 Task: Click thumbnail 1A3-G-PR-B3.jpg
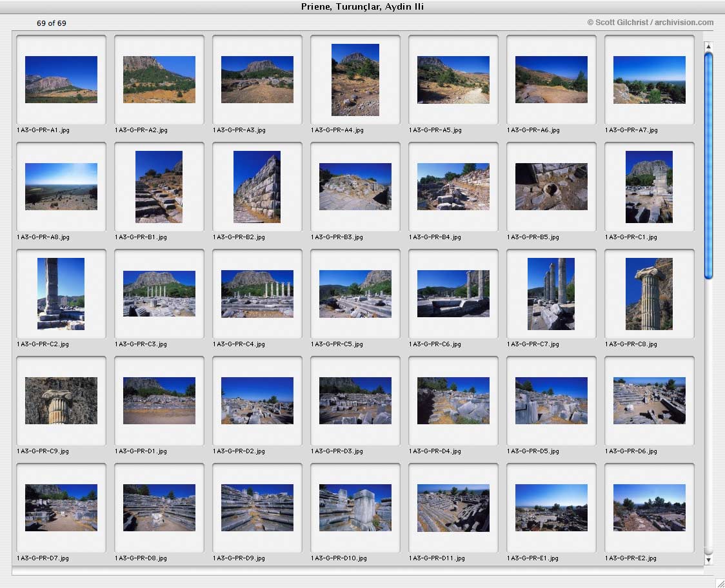point(355,187)
